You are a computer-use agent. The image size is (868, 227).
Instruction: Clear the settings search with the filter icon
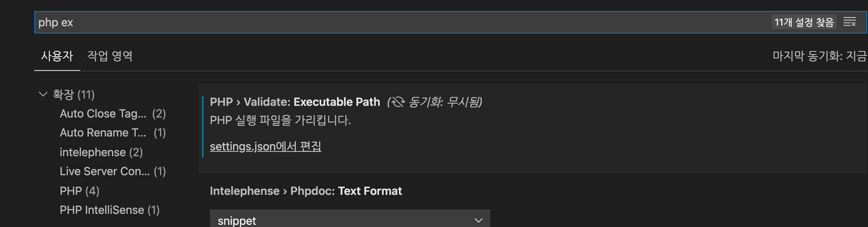tap(849, 22)
